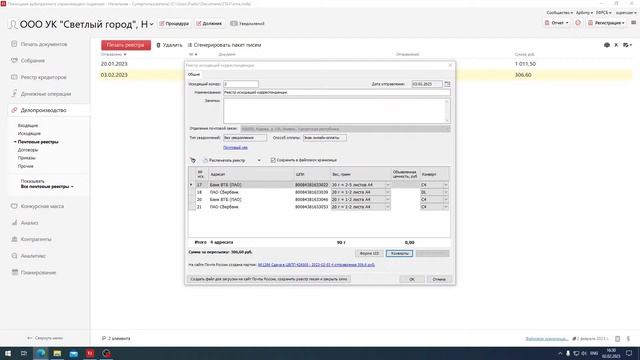Click the Наименование input field
This screenshot has width=640, height=360.
(337, 93)
